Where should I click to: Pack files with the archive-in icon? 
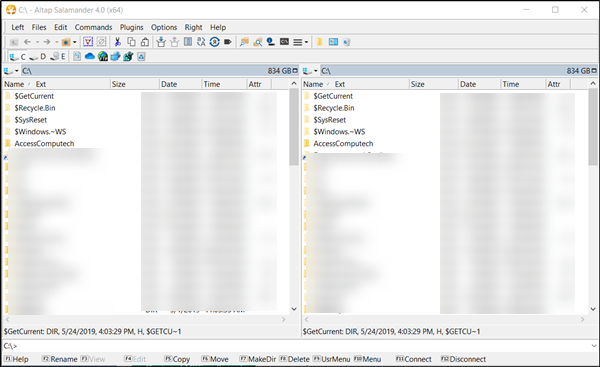click(161, 42)
